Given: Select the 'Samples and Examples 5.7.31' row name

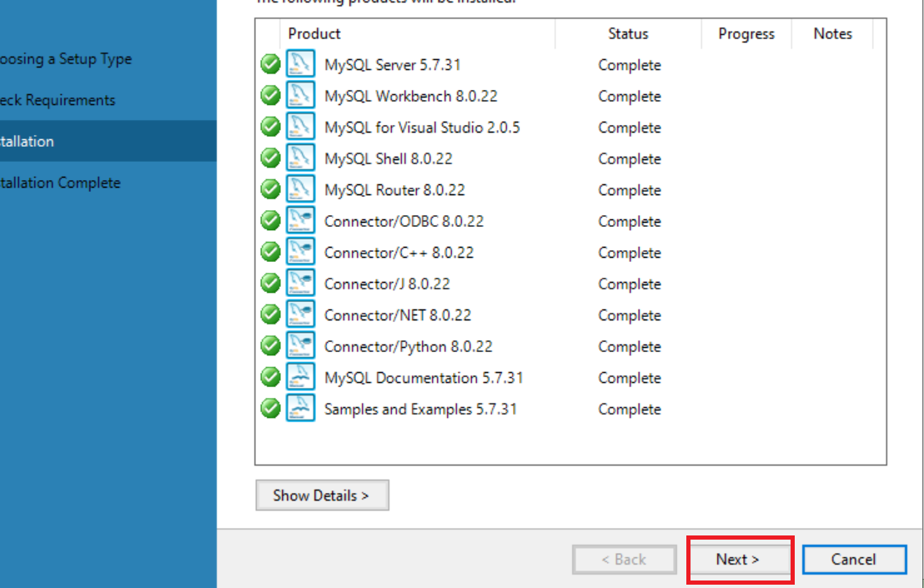Looking at the screenshot, I should coord(421,409).
